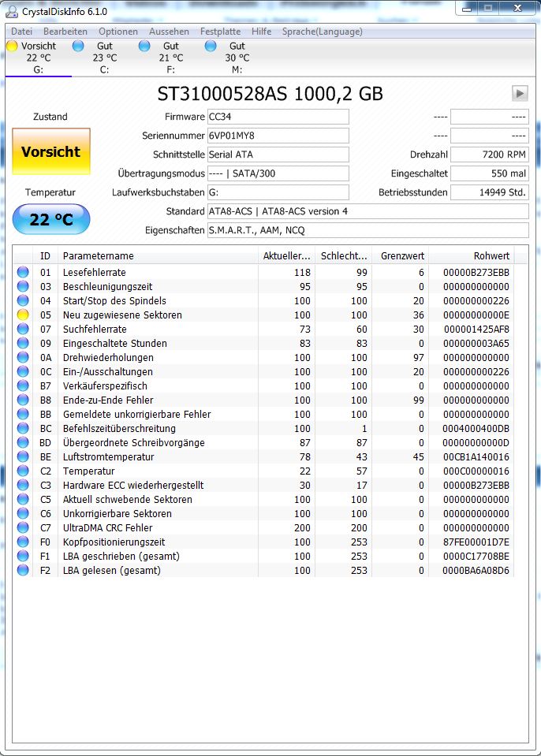Viewport: 541px width, 756px height.
Task: Click the Schlecht... column header
Action: [343, 256]
